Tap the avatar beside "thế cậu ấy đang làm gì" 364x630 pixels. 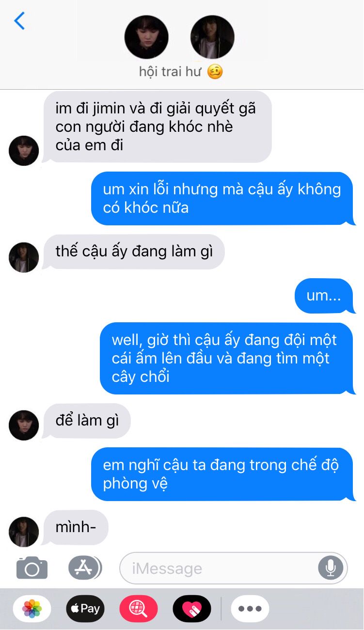pyautogui.click(x=24, y=257)
